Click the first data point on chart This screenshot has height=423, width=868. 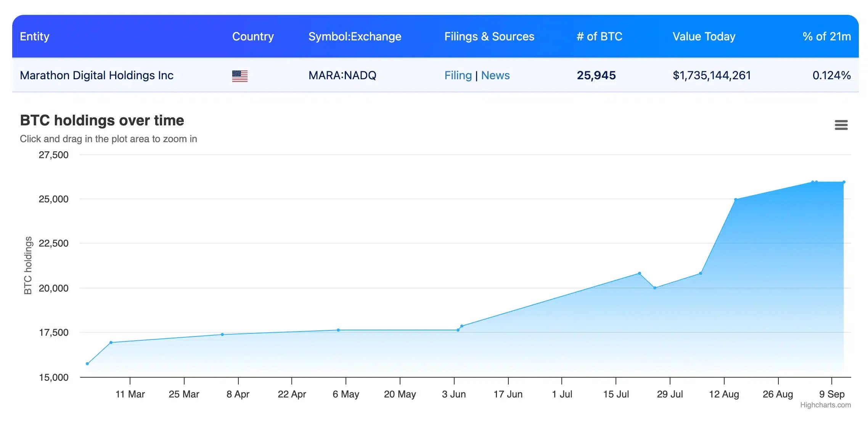pos(87,364)
